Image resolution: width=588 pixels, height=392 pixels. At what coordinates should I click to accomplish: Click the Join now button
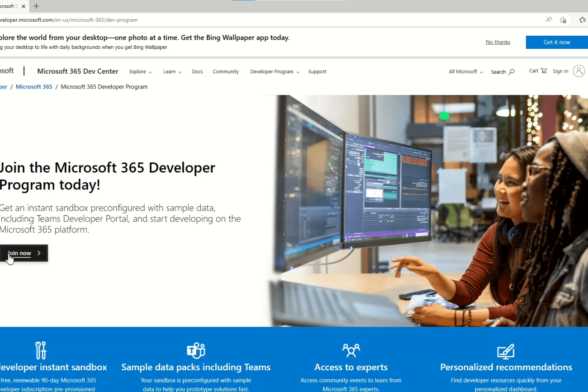(x=24, y=253)
